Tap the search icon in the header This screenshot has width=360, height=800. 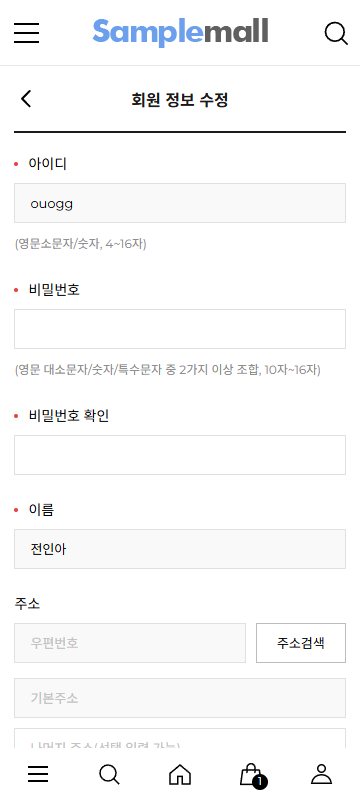click(x=336, y=33)
